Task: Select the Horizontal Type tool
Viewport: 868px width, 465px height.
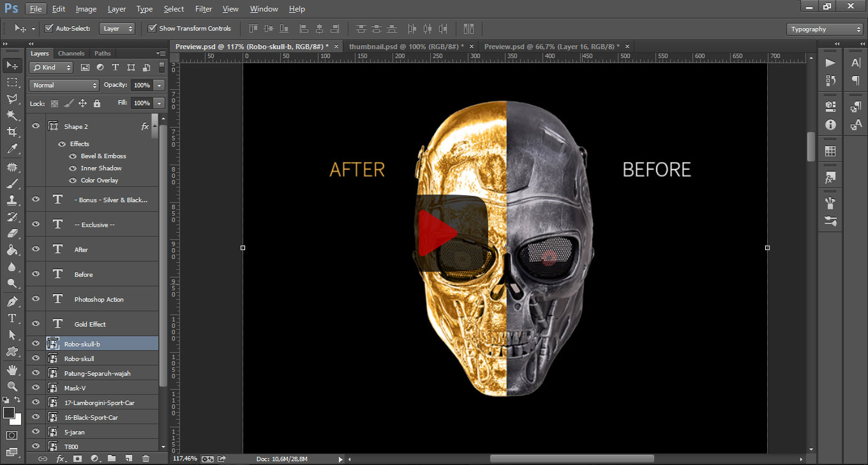Action: tap(11, 318)
